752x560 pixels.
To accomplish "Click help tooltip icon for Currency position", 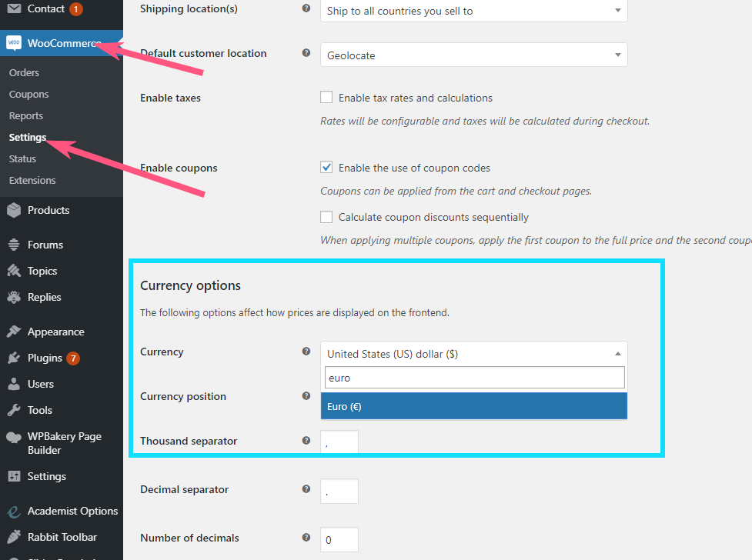I will tap(306, 395).
